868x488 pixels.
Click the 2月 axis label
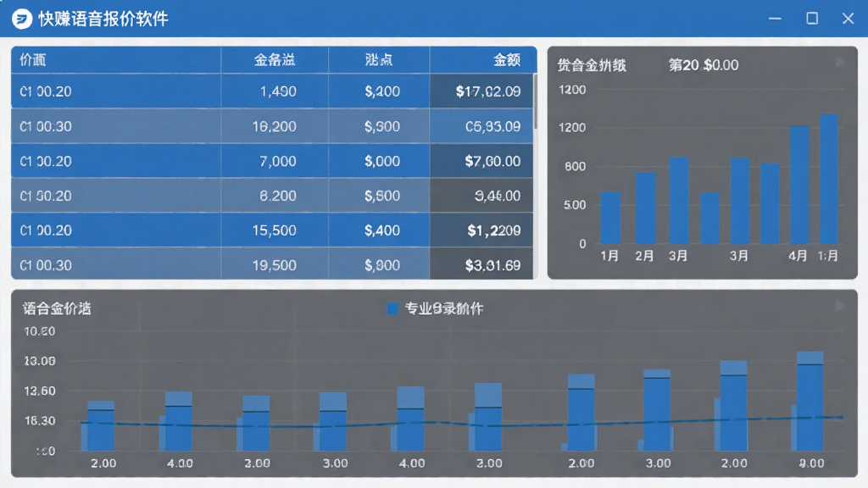coord(644,256)
